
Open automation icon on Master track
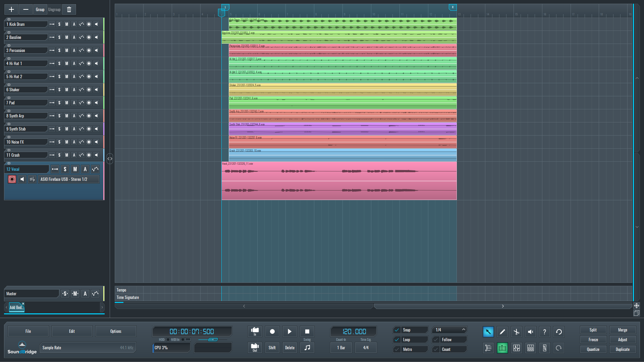tap(95, 294)
